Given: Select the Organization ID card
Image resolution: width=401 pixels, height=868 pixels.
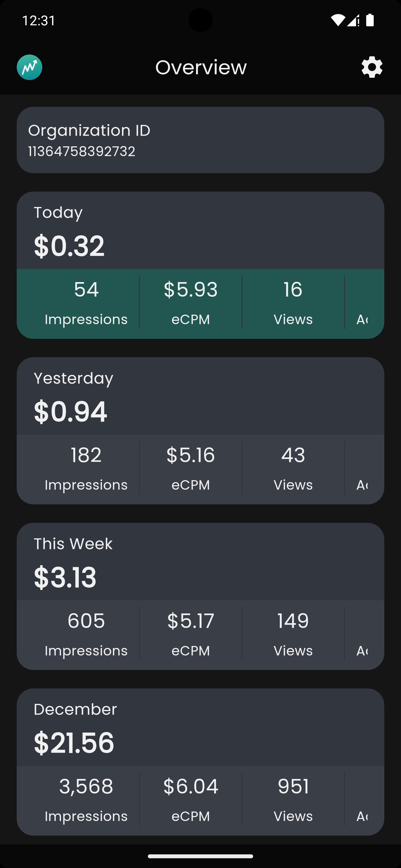Looking at the screenshot, I should (200, 139).
